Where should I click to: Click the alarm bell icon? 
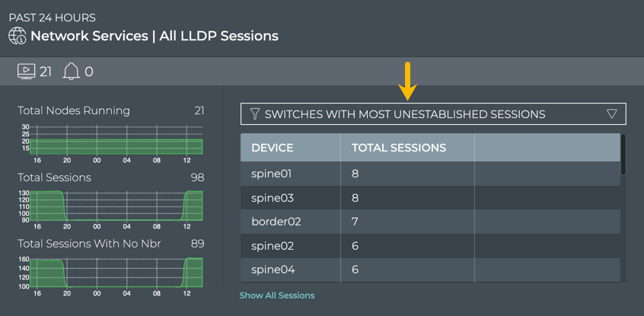[x=71, y=72]
